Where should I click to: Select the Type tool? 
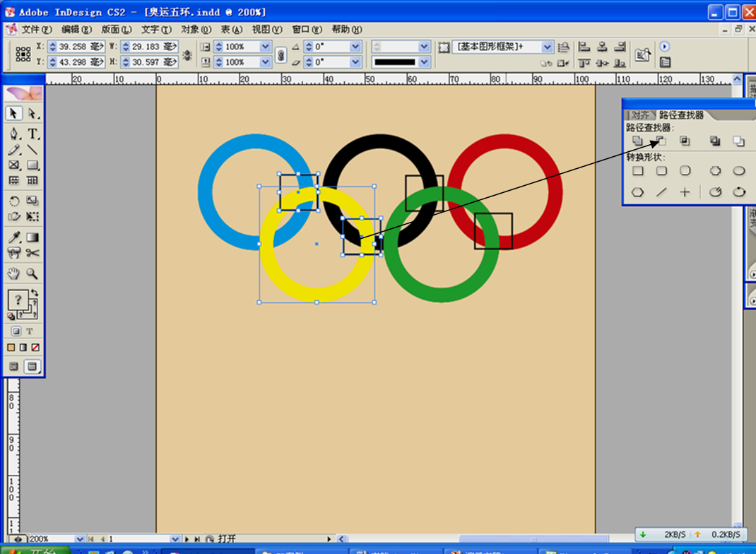click(x=33, y=134)
